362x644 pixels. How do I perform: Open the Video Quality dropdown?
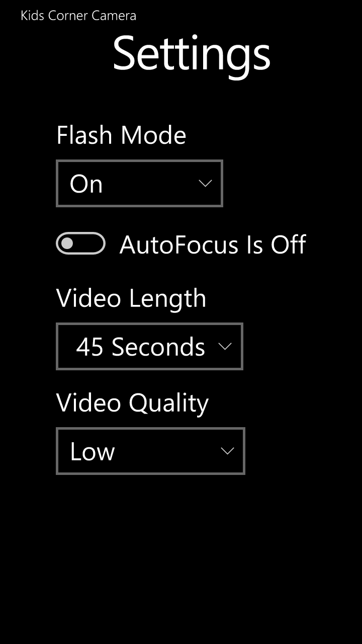(150, 451)
